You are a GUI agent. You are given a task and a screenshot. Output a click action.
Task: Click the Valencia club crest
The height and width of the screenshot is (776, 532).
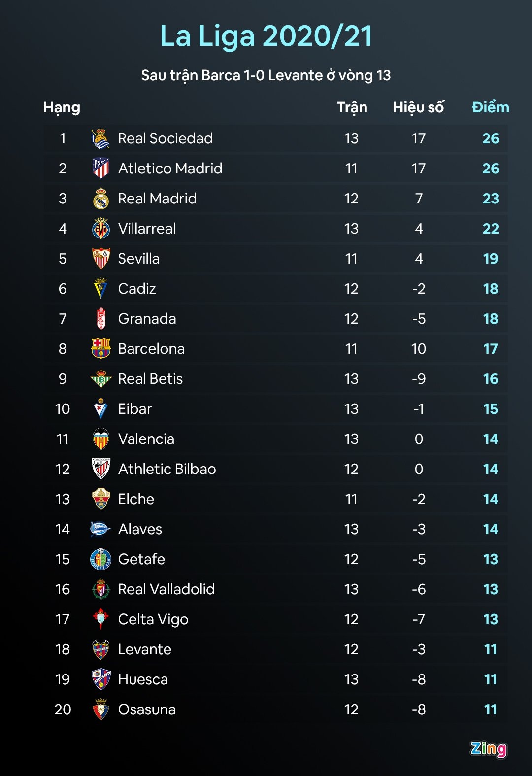coord(101,439)
